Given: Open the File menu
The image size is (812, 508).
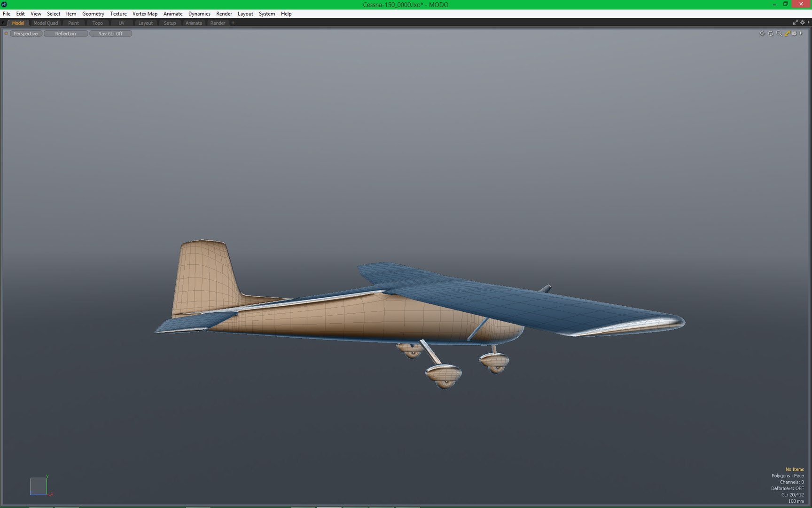Looking at the screenshot, I should 7,14.
